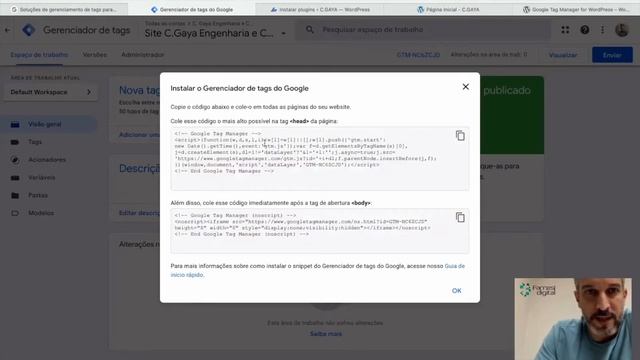
Task: Copy the body noscript code snippet
Action: [x=460, y=217]
